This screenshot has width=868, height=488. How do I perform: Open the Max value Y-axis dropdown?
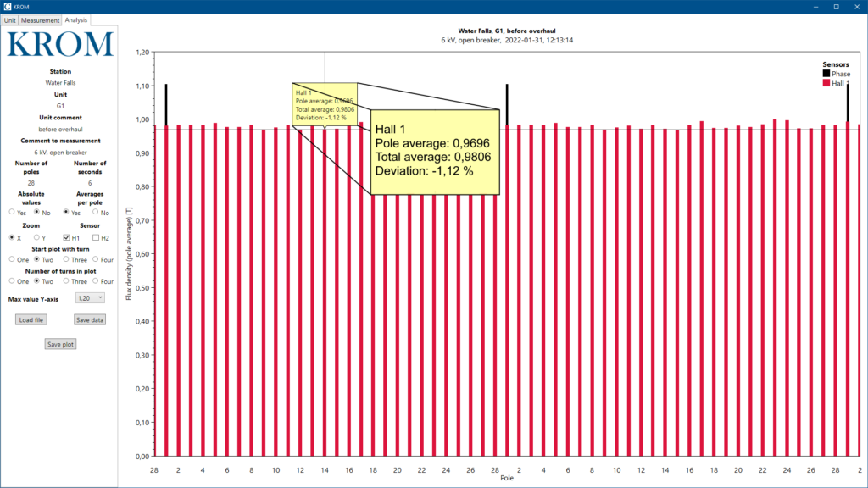point(89,298)
